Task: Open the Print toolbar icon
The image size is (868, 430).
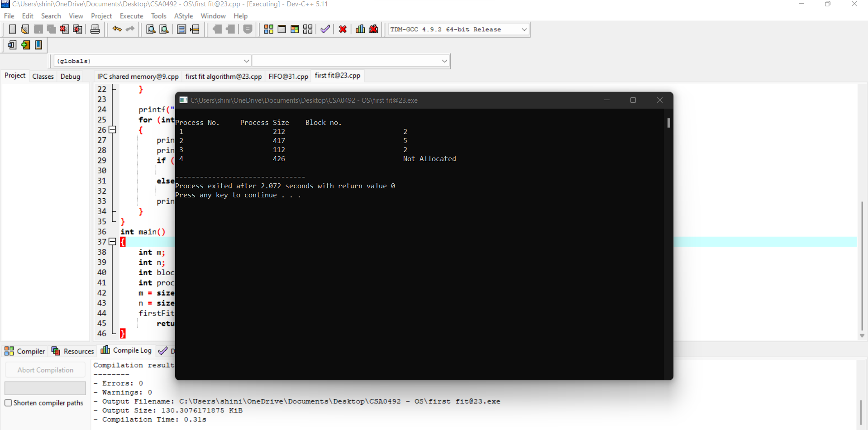Action: (x=95, y=29)
